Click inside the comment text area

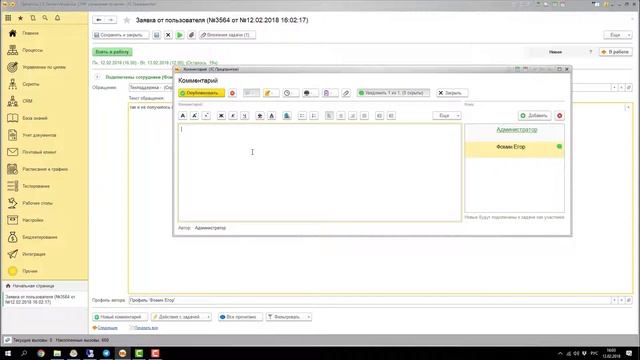(x=320, y=173)
